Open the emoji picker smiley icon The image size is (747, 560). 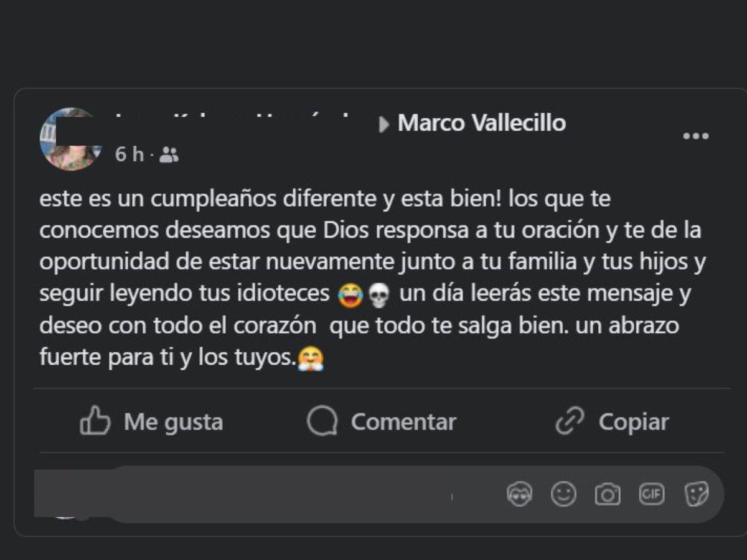click(563, 495)
